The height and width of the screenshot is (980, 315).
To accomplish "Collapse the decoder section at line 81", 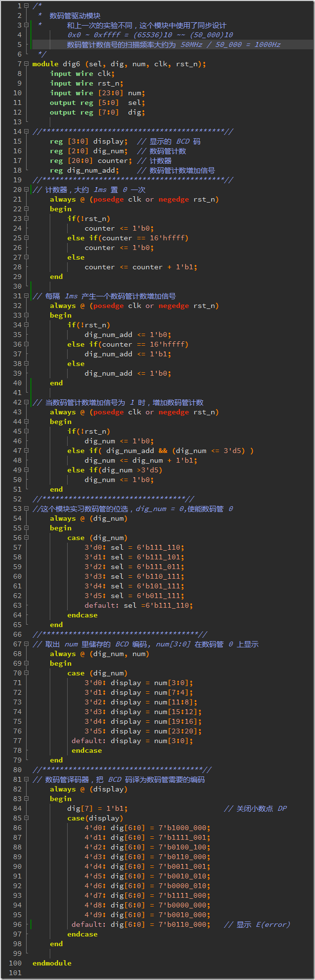I will click(27, 779).
